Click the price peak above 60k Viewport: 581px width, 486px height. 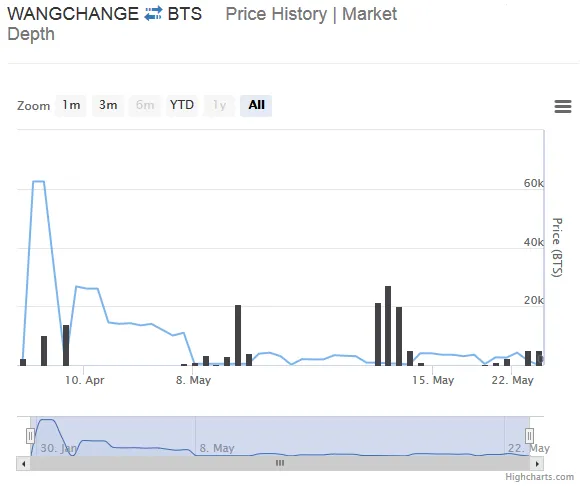click(x=39, y=182)
